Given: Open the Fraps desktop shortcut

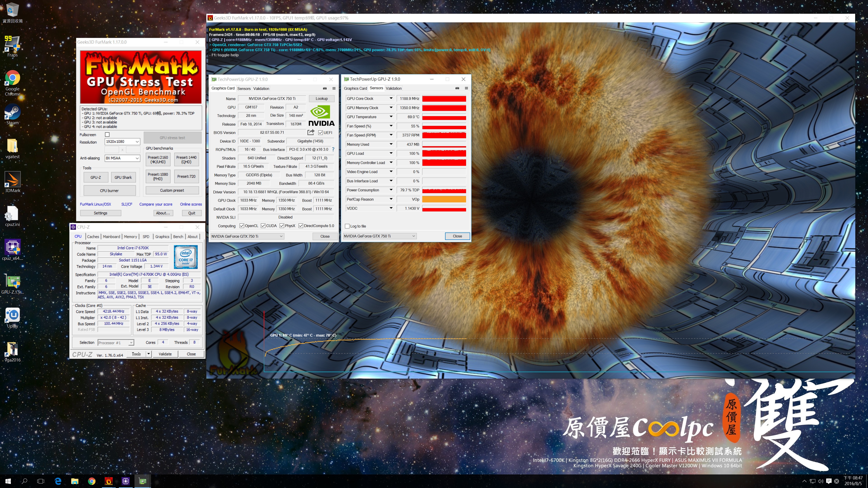Looking at the screenshot, I should [12, 46].
